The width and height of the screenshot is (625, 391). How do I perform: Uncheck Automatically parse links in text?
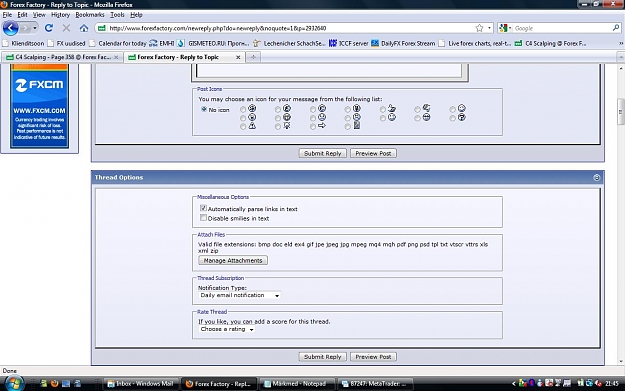tap(203, 208)
